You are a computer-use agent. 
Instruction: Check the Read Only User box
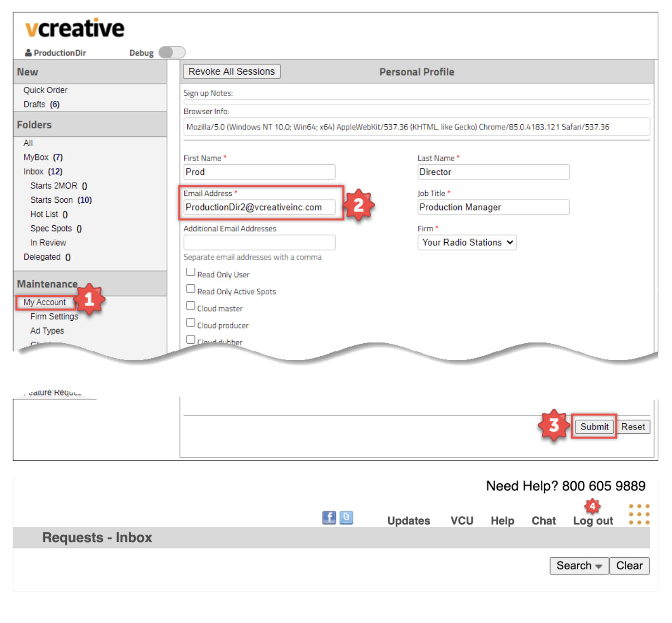[191, 272]
